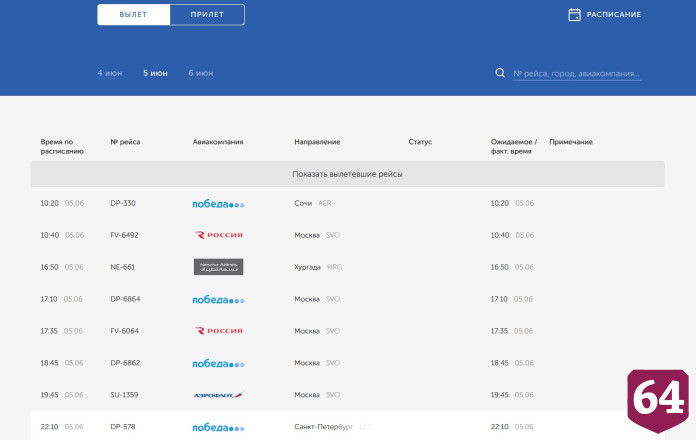This screenshot has width=696, height=440.
Task: Click destination Сочи AER
Action: click(x=312, y=203)
